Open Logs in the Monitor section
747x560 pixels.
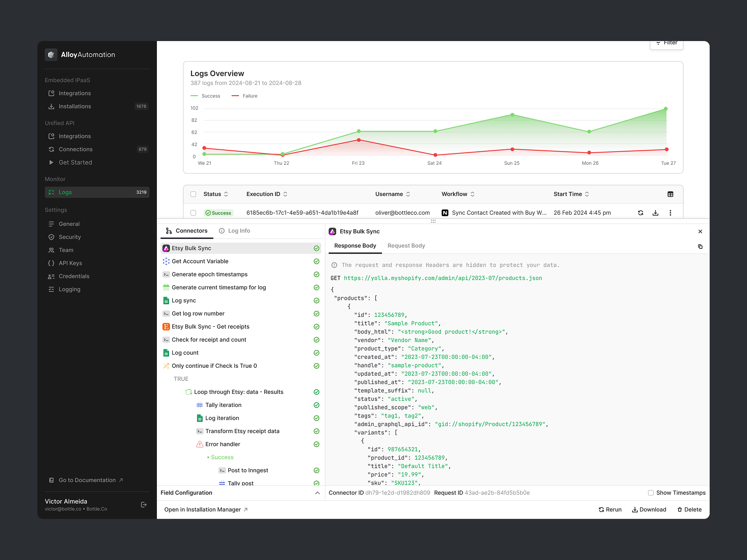pyautogui.click(x=97, y=192)
